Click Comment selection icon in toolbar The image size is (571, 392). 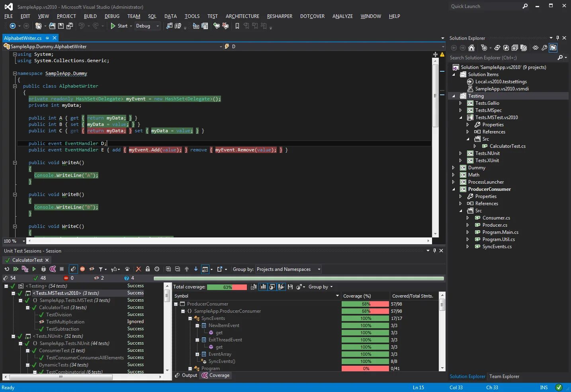pyautogui.click(x=217, y=26)
